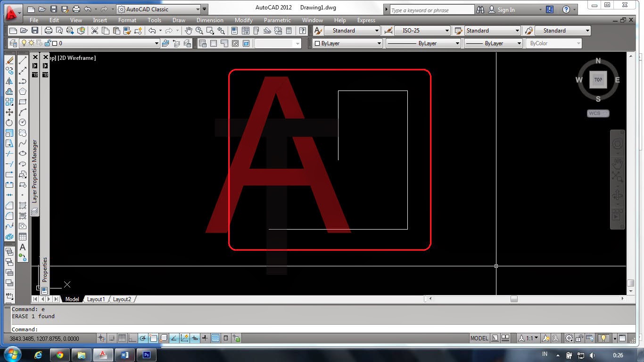Select the Move tool

(9, 112)
